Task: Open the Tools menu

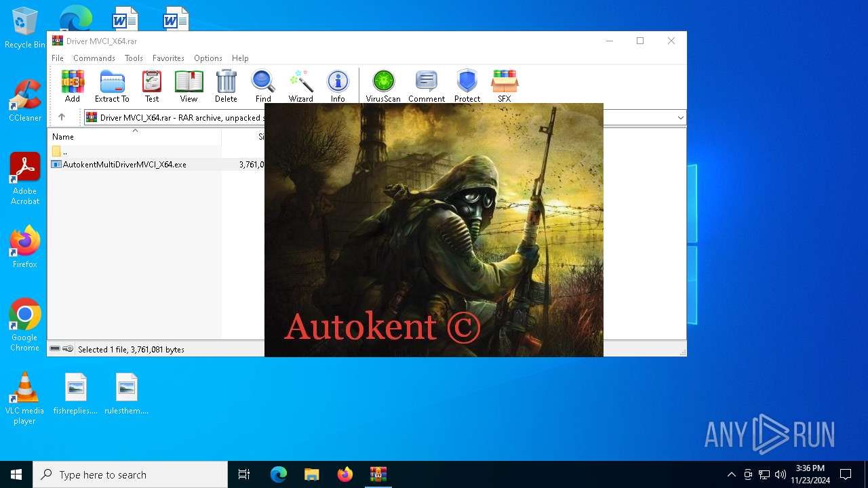Action: tap(134, 58)
